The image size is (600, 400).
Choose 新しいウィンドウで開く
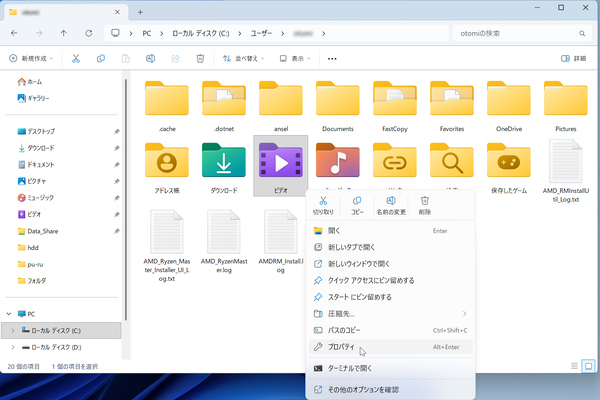[391, 264]
